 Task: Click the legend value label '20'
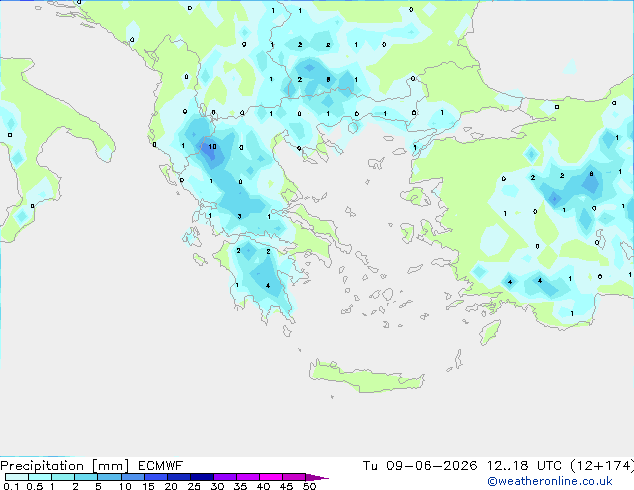click(171, 486)
